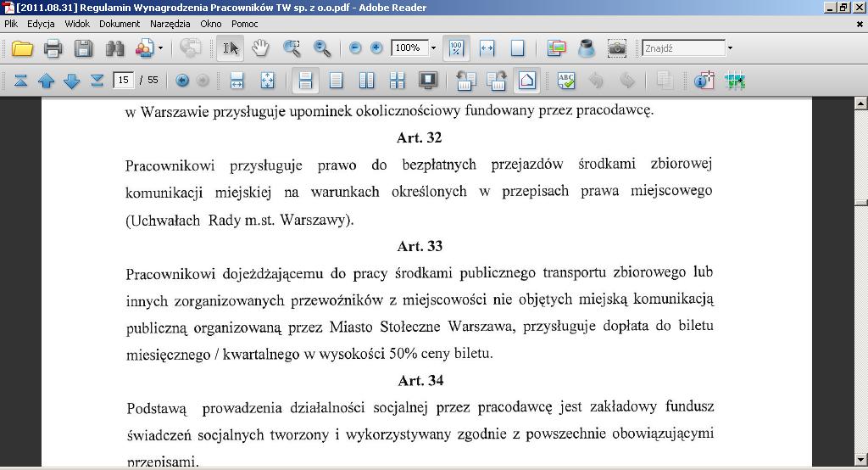
Task: Click the zoom out minus button
Action: [355, 48]
